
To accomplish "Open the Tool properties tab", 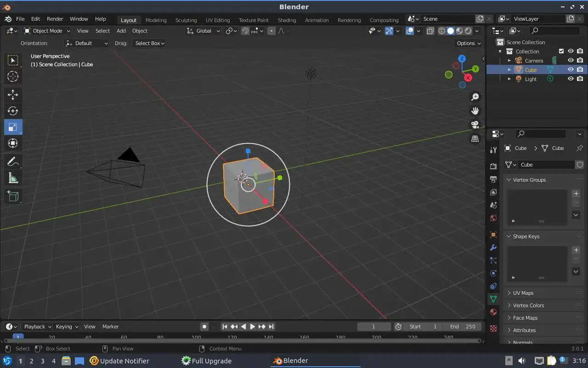I will click(493, 150).
